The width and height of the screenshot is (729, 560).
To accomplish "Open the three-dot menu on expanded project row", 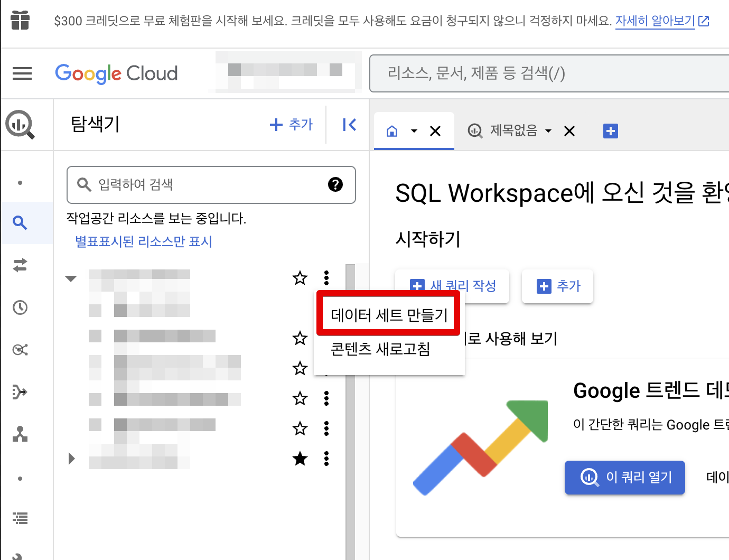I will [326, 277].
